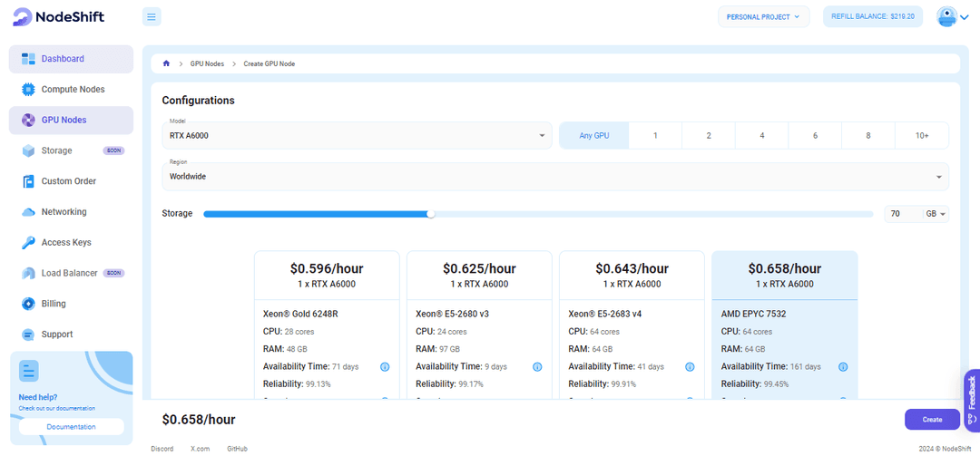This screenshot has width=980, height=456.
Task: Select the $0.658/hour AMD EPYC card
Action: (x=784, y=325)
